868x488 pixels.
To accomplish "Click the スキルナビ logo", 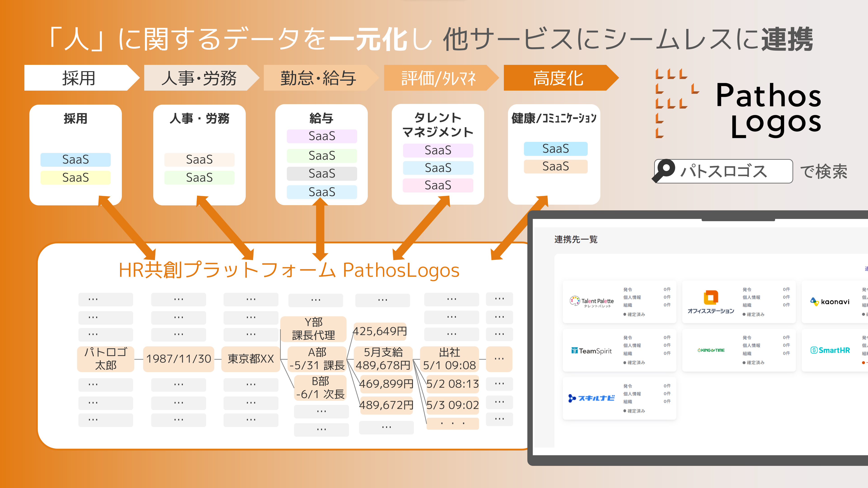I will tap(591, 398).
